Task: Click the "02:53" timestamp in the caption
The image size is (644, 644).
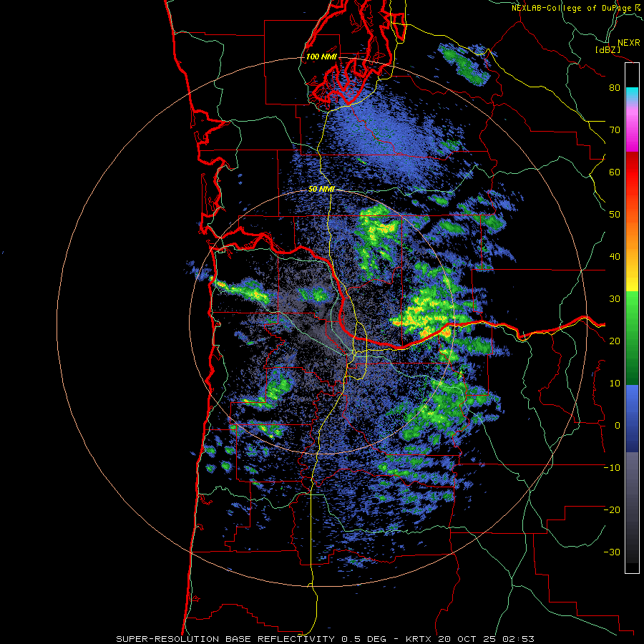Action: [x=519, y=639]
